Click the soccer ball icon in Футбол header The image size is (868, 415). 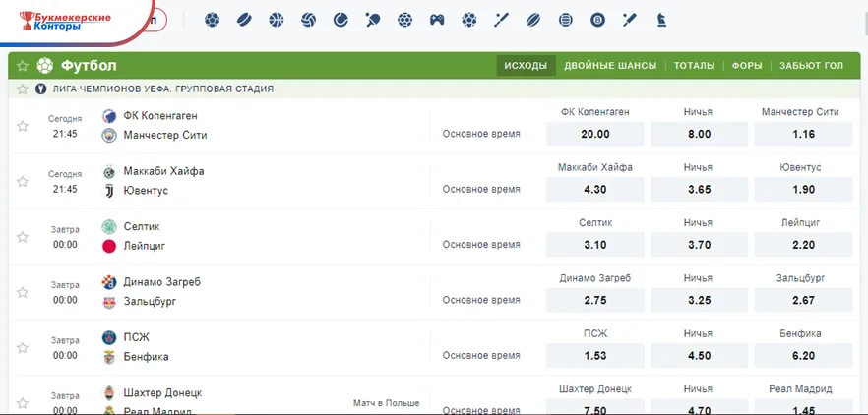(x=45, y=66)
